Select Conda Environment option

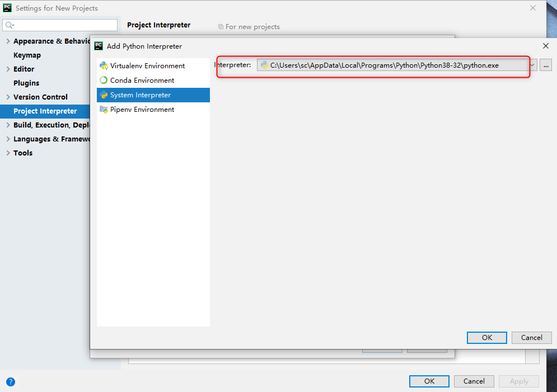pyautogui.click(x=153, y=80)
